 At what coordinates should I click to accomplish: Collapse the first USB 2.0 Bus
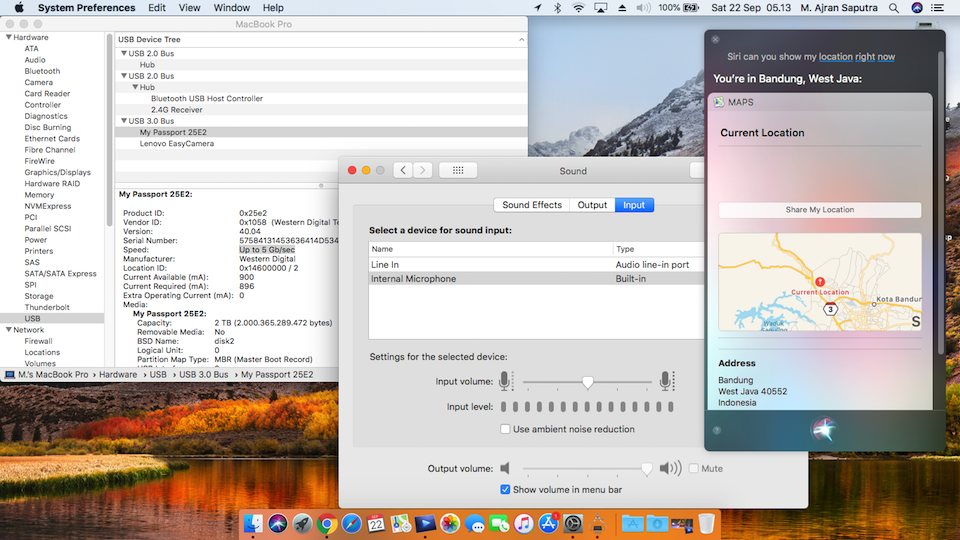[124, 53]
